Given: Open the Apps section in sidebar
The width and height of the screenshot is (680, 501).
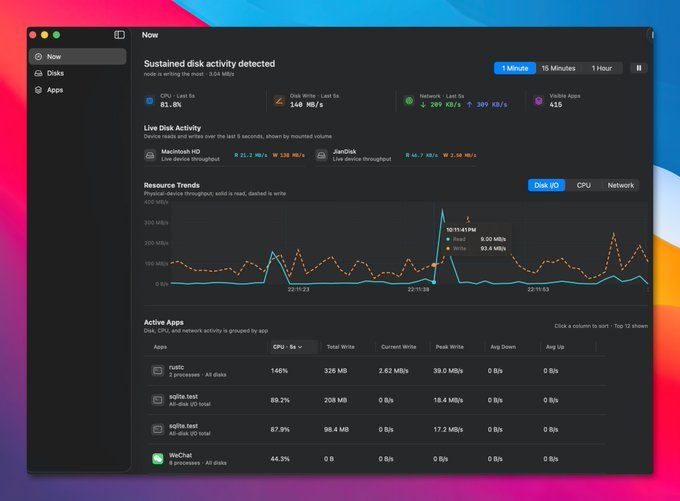Looking at the screenshot, I should point(78,90).
